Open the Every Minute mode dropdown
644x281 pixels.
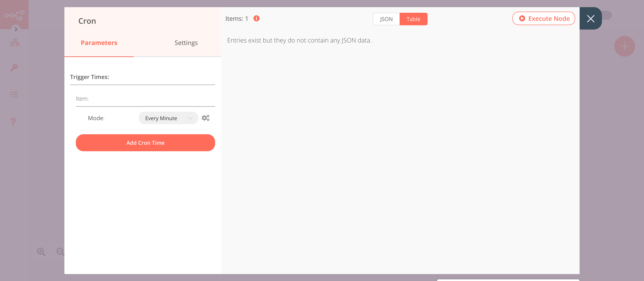pos(168,118)
